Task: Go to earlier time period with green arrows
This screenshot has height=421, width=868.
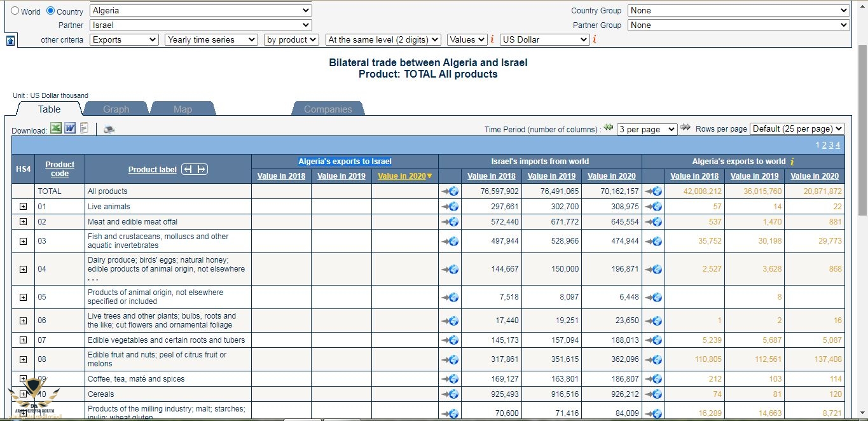Action: 609,128
